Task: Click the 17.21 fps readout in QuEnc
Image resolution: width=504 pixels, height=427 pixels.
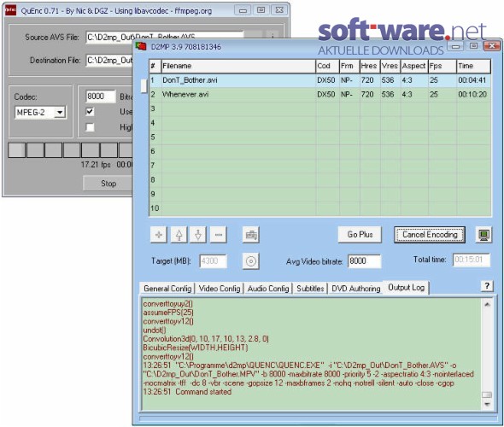Action: tap(96, 165)
